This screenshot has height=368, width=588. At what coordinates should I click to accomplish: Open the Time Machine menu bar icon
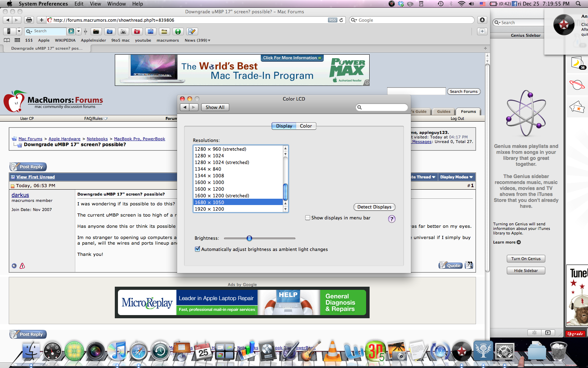pyautogui.click(x=441, y=4)
